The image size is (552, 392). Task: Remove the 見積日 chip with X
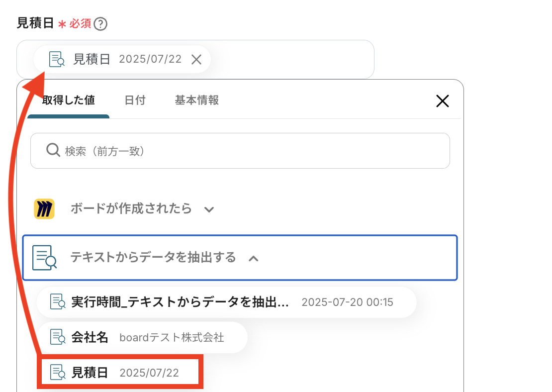tap(196, 60)
